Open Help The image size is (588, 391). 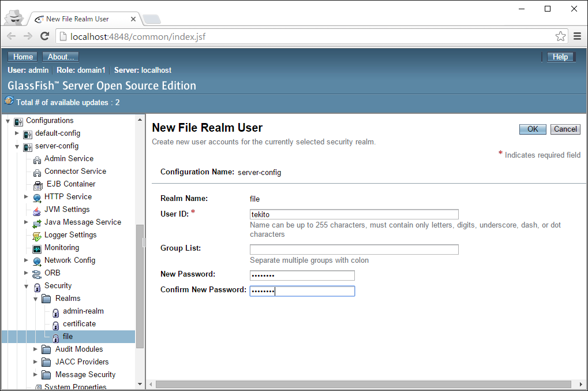click(x=560, y=57)
